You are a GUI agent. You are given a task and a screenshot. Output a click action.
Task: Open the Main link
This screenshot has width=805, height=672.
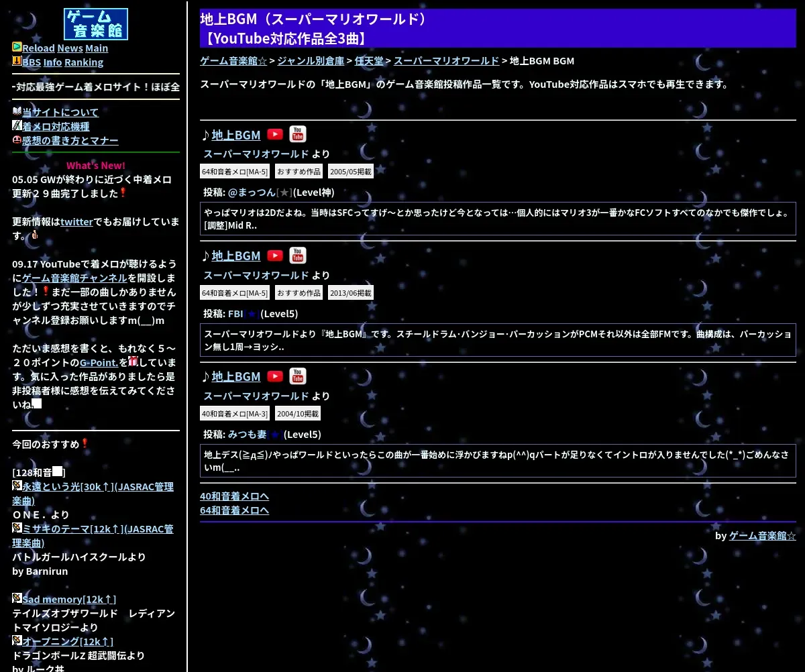(x=97, y=48)
